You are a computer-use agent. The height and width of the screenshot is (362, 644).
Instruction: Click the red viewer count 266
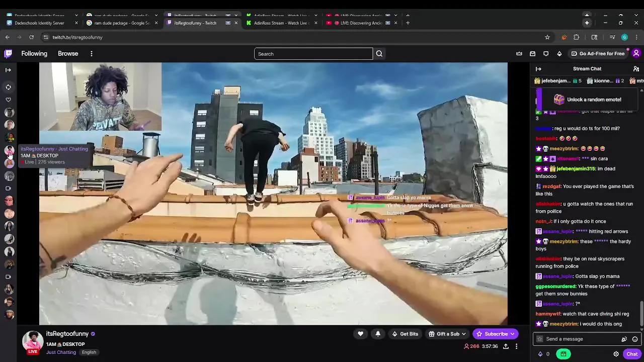[471, 346]
